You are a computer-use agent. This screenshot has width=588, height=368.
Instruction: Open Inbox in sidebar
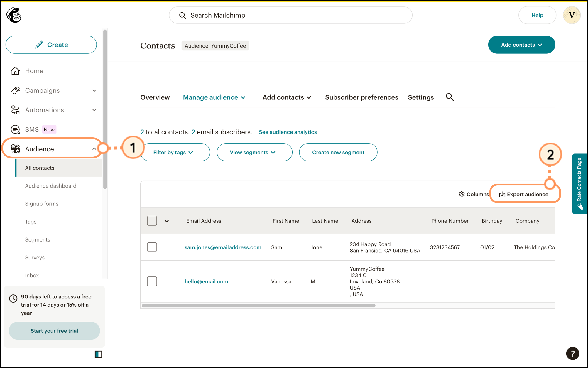[x=32, y=275]
